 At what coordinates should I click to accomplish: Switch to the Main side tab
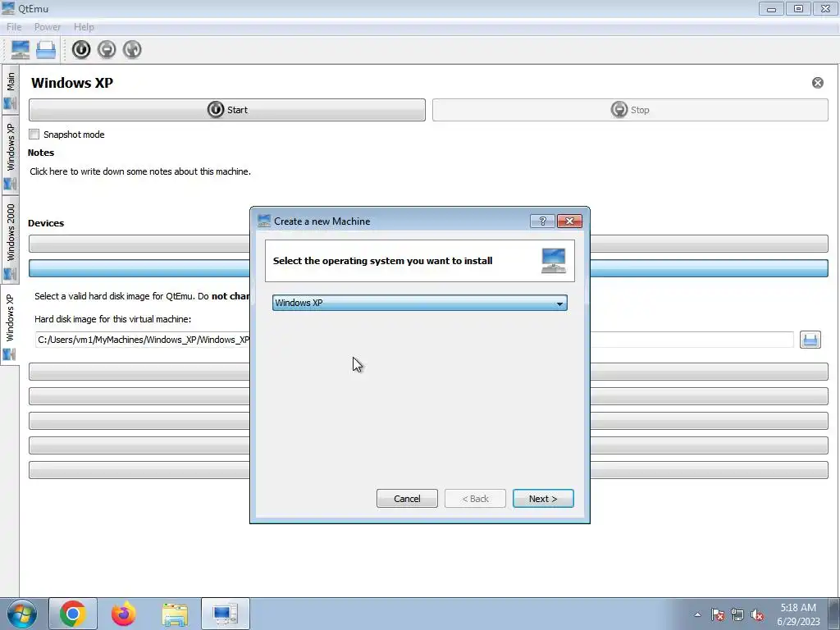click(10, 89)
